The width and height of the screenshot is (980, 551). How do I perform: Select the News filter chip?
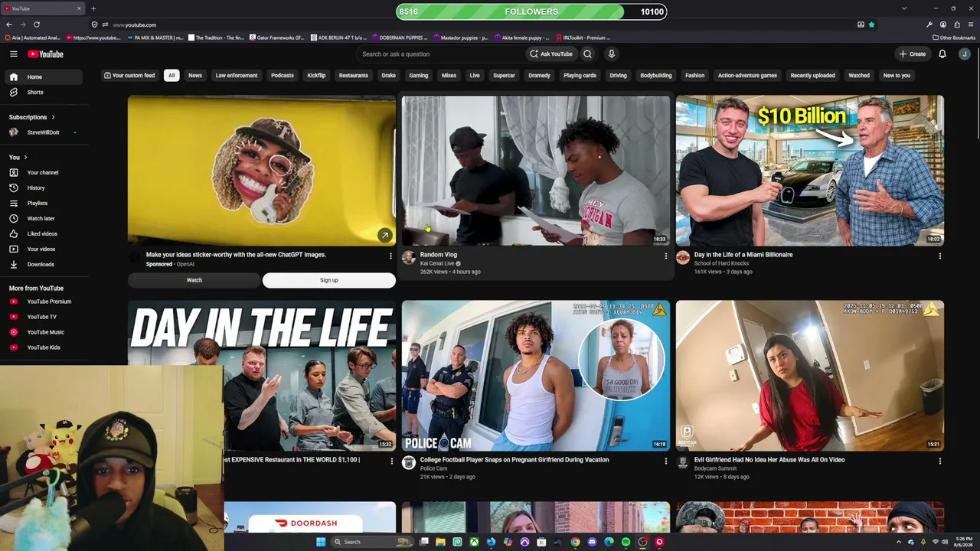coord(195,76)
